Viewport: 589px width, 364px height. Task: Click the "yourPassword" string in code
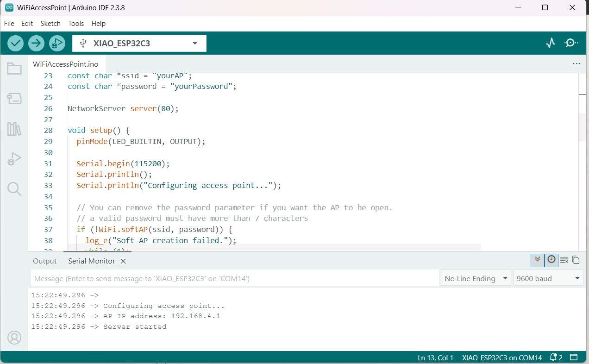pyautogui.click(x=201, y=87)
